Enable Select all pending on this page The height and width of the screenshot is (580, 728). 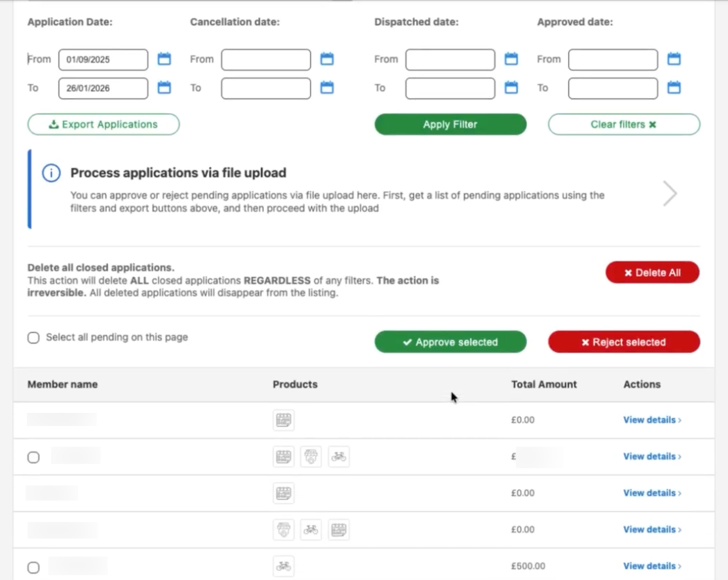tap(33, 338)
